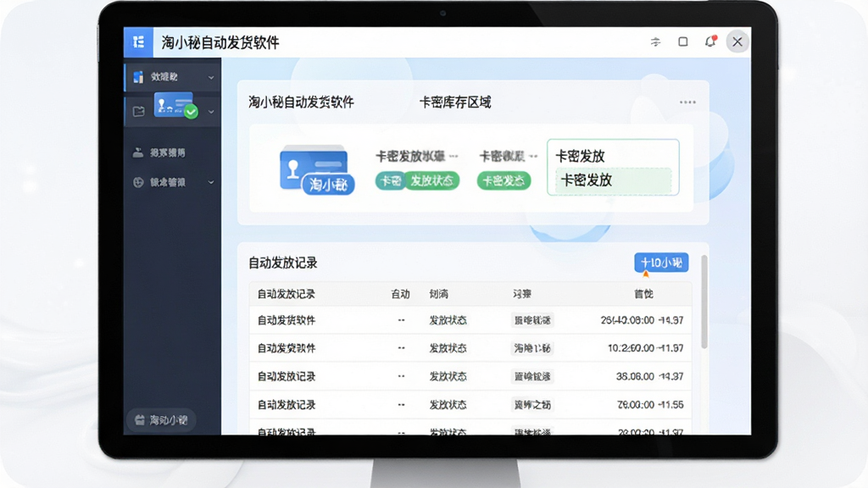Focus the dashed green 卡密发放 input field
Screen dimensions: 868x488
pyautogui.click(x=614, y=180)
